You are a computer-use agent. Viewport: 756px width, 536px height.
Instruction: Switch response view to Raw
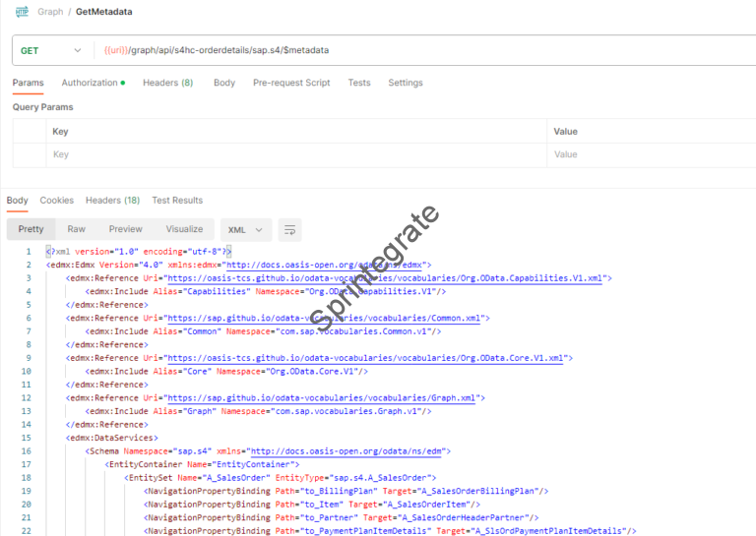[x=76, y=229]
